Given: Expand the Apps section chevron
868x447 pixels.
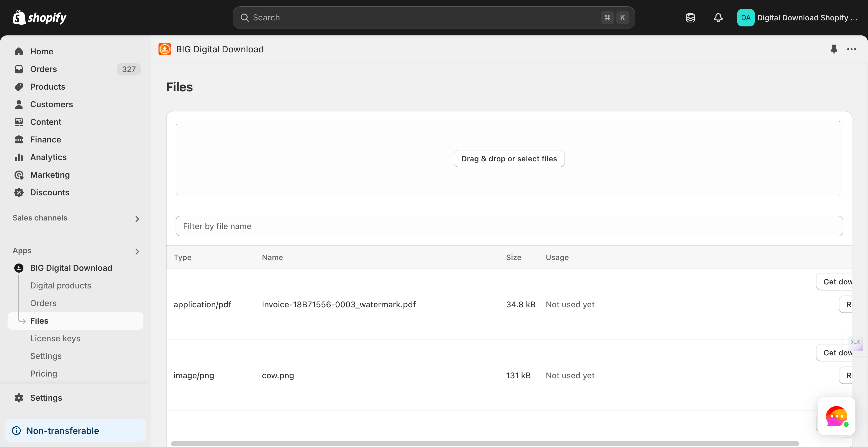Looking at the screenshot, I should [137, 251].
